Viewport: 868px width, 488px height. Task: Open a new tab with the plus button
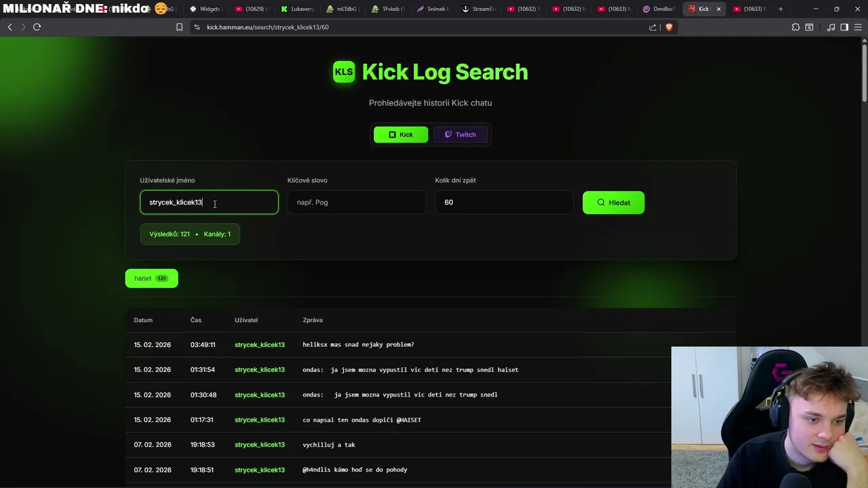coord(781,9)
